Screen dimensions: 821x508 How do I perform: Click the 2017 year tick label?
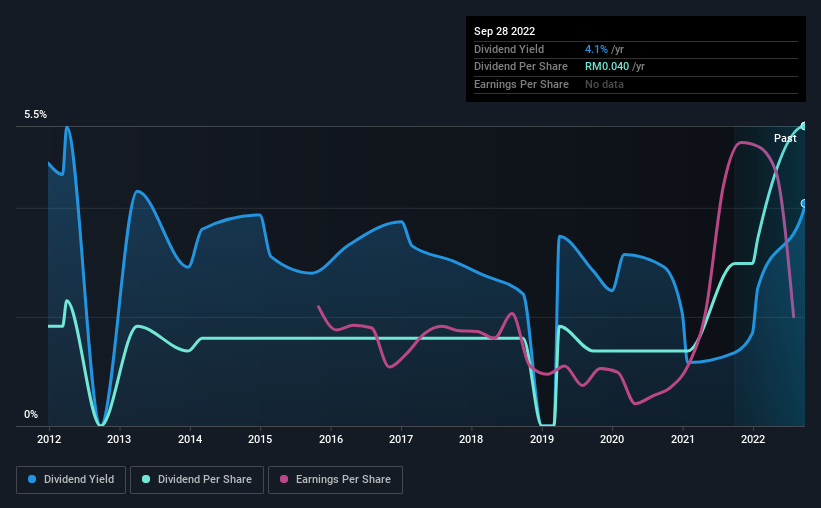[x=401, y=439]
